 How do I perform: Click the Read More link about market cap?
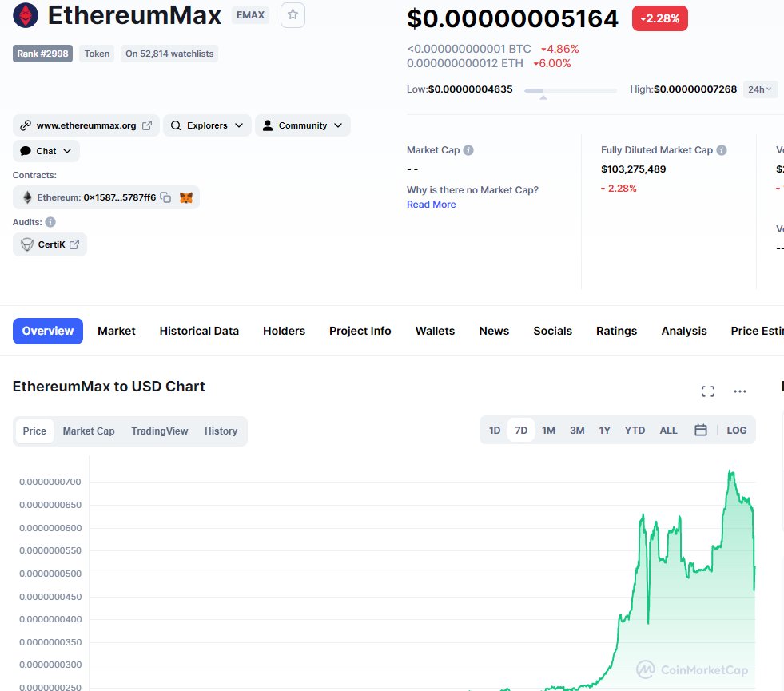[x=431, y=204]
